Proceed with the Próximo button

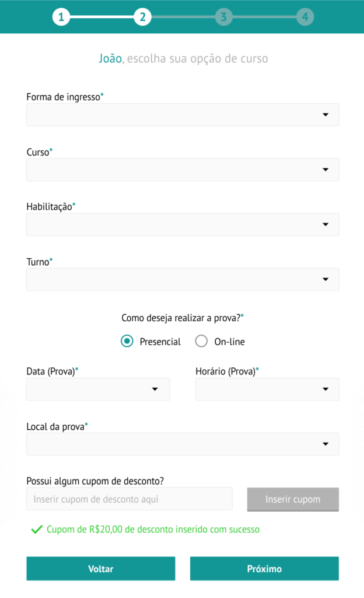pos(264,569)
